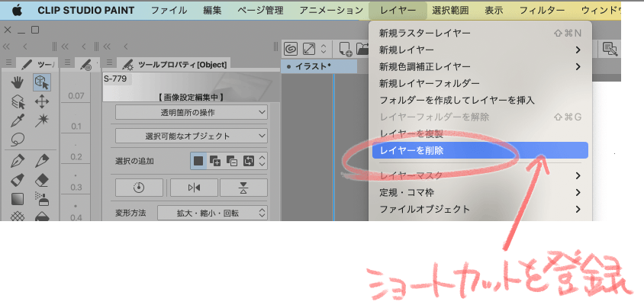Open the tool palette hamburger menu
Viewport: 644px width, 305px height.
[x=8, y=63]
